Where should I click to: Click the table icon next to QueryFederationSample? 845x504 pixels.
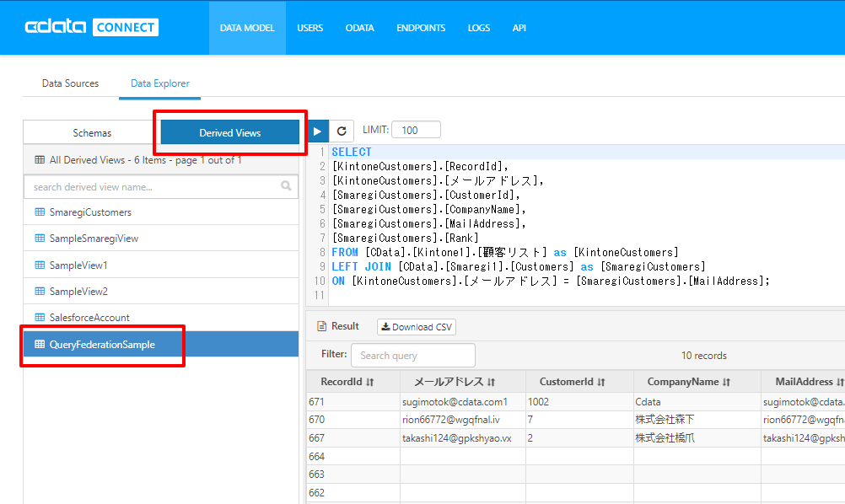point(40,344)
